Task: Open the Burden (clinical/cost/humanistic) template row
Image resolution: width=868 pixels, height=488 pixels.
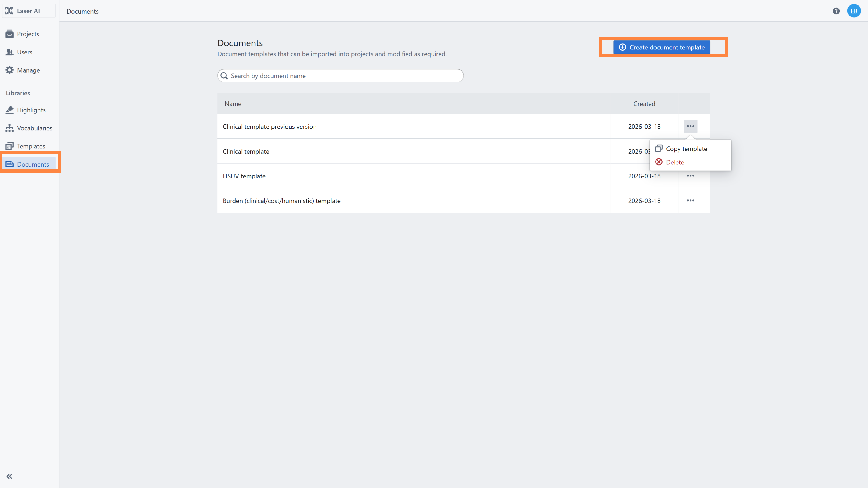Action: pos(281,201)
